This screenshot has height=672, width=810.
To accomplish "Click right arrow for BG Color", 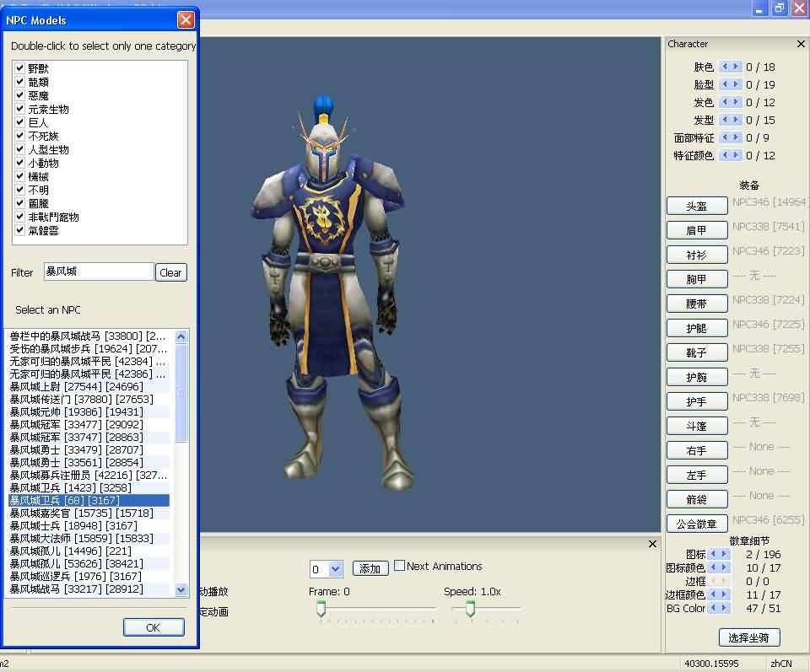I will pos(724,607).
